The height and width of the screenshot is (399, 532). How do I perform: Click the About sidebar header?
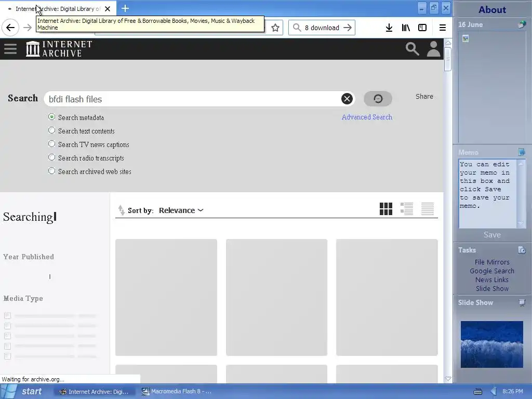coord(493,9)
